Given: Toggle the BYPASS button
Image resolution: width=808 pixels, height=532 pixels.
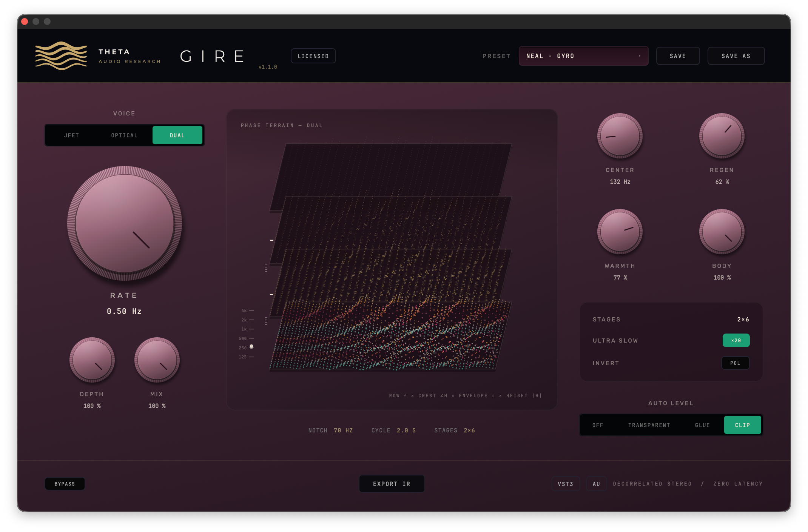Looking at the screenshot, I should [65, 484].
